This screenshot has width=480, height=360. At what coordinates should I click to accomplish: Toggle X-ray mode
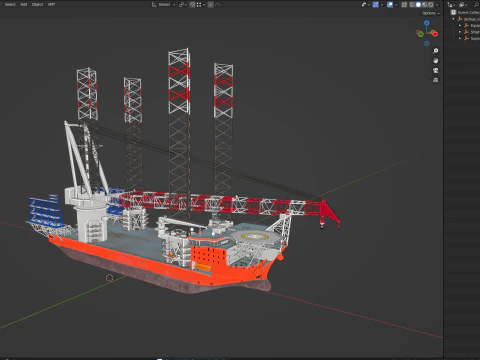[x=404, y=5]
